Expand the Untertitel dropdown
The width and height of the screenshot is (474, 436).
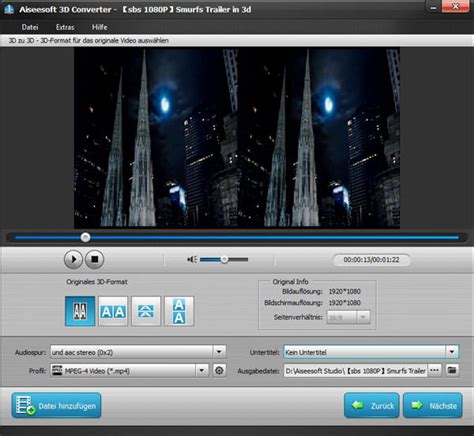(452, 352)
